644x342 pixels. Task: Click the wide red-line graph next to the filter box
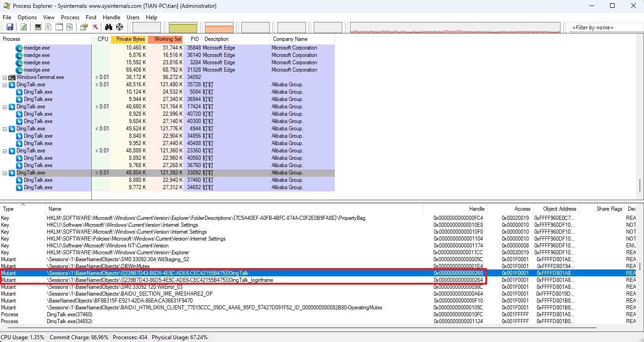(455, 27)
